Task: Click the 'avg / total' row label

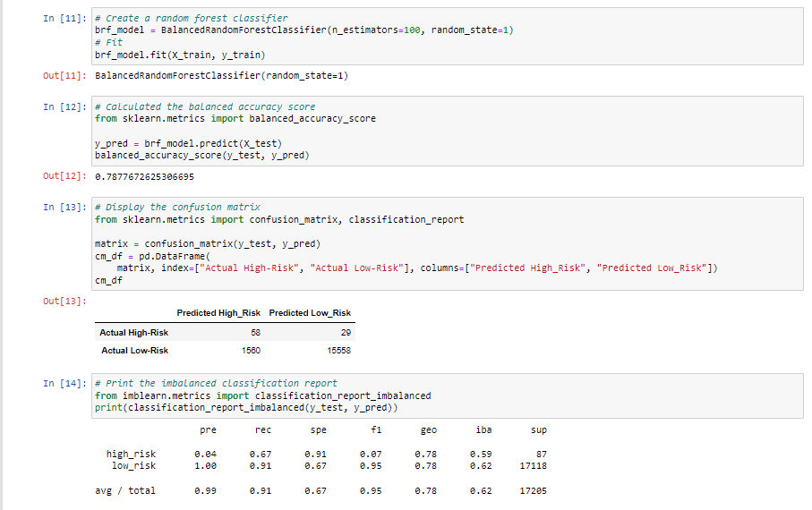Action: pos(125,491)
